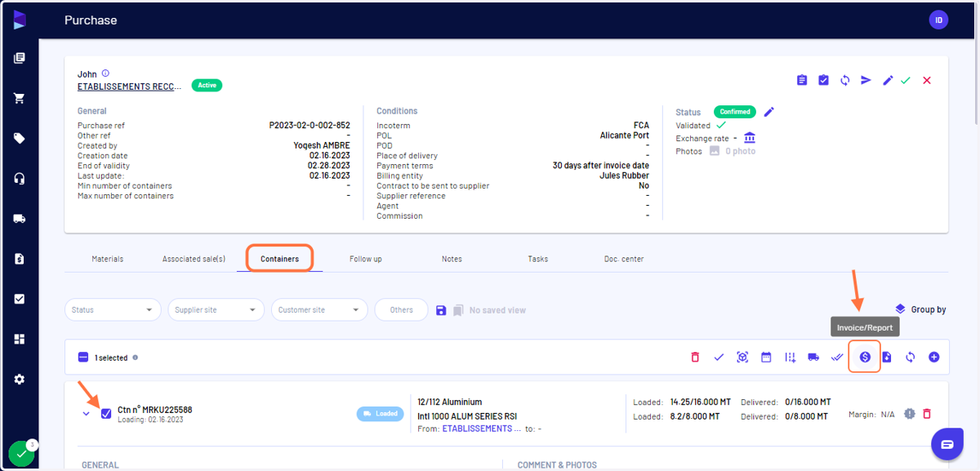
Task: Open the Invoice/Report dollar icon
Action: pos(865,358)
